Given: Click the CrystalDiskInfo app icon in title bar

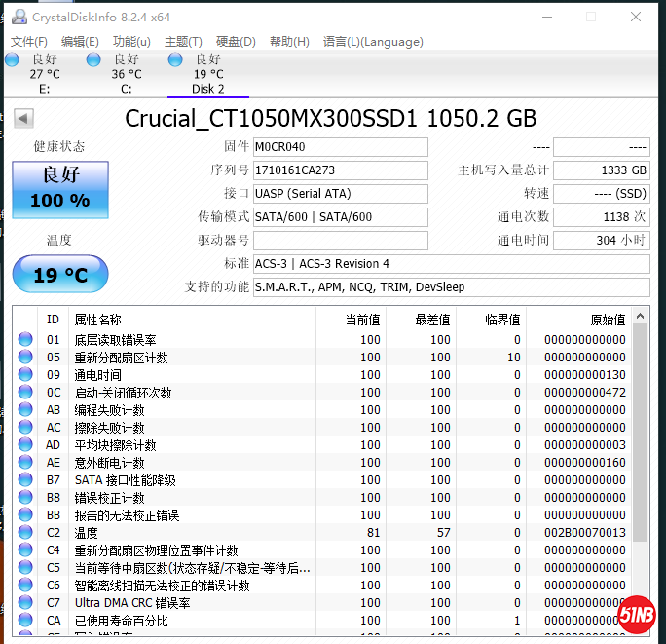Looking at the screenshot, I should click(18, 17).
